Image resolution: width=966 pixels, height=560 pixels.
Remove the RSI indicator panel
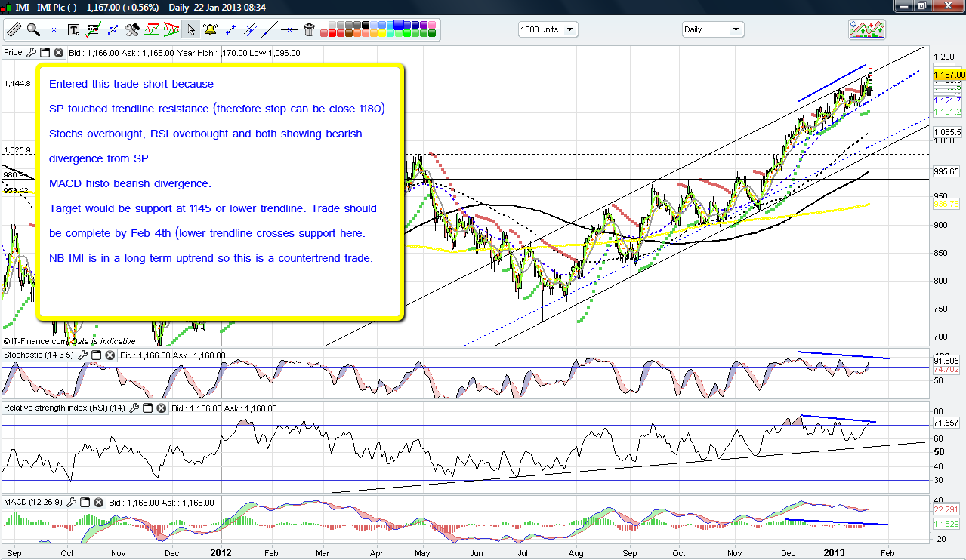pos(160,408)
